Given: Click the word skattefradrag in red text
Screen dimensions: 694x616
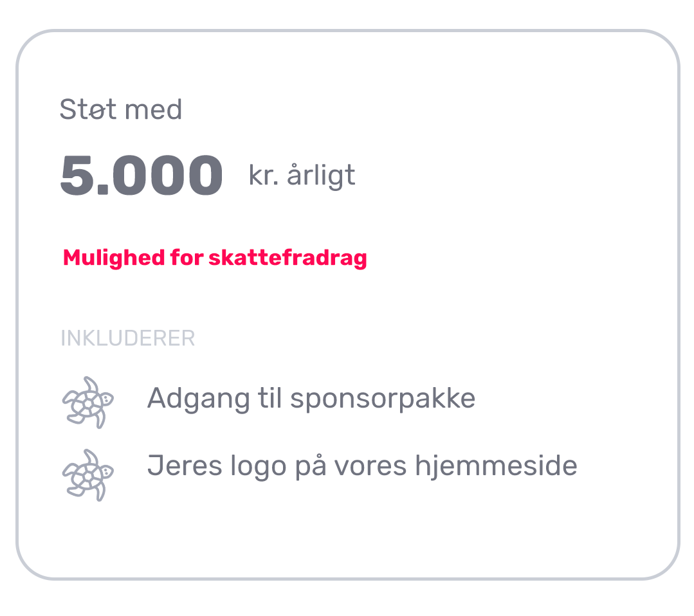Looking at the screenshot, I should pyautogui.click(x=288, y=258).
